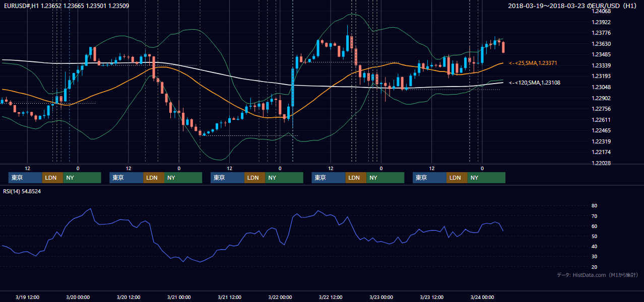Click price axis label 1.22902
This screenshot has width=644, height=302.
(602, 98)
